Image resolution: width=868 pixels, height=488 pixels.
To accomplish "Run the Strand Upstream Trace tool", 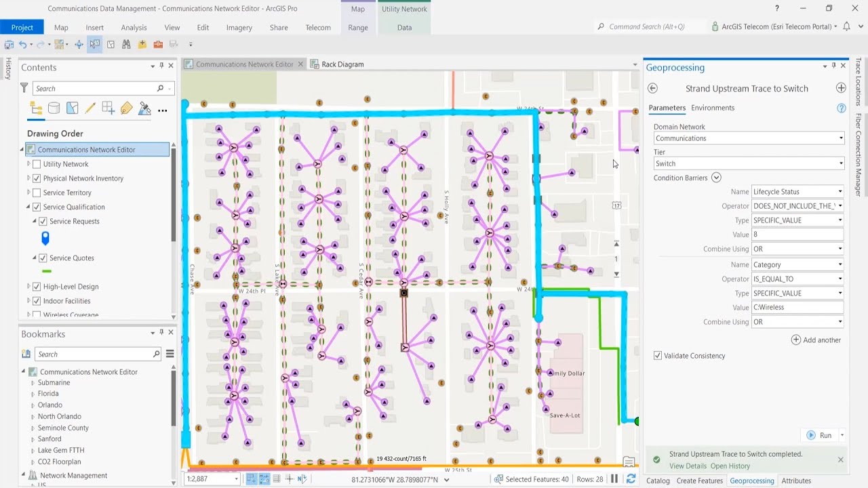I will click(x=818, y=435).
